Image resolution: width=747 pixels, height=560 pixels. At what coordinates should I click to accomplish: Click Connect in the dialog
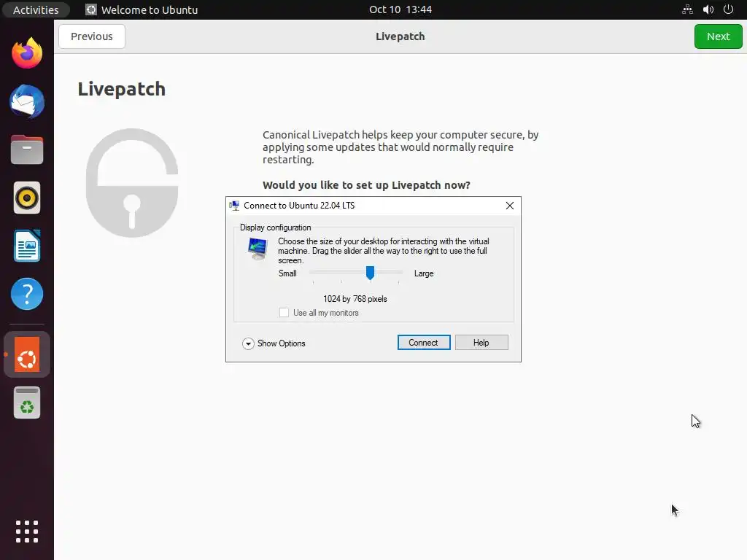[424, 343]
